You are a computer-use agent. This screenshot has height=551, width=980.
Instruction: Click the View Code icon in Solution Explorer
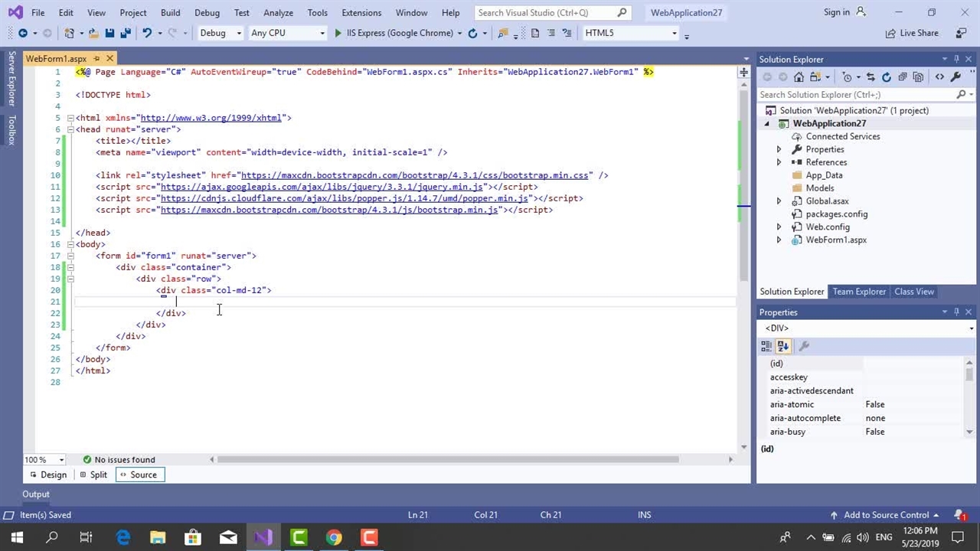tap(939, 77)
